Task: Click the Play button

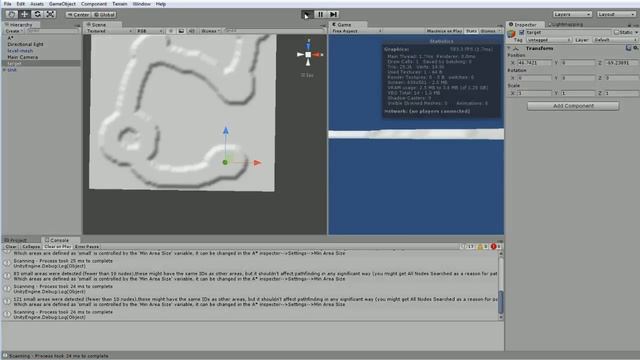Action: [x=307, y=15]
